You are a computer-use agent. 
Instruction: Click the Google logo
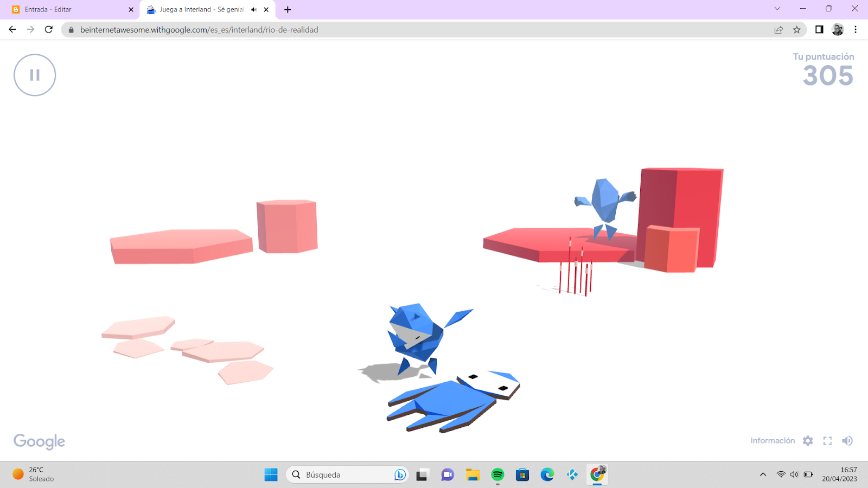click(x=39, y=441)
